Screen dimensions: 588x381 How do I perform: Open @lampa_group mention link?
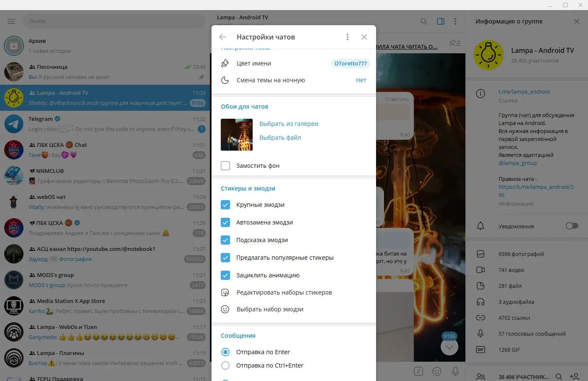click(x=517, y=163)
